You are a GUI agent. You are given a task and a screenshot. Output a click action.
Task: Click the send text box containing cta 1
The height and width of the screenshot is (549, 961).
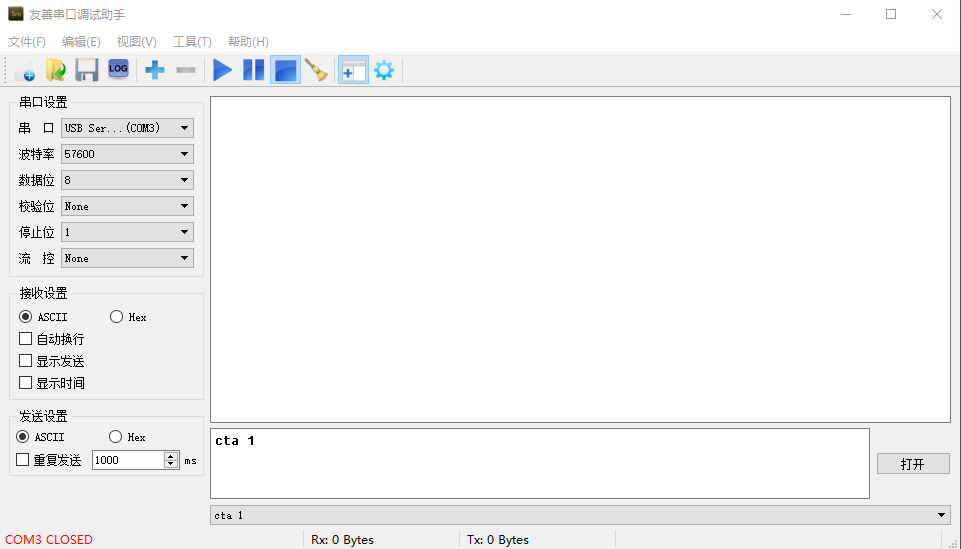539,463
